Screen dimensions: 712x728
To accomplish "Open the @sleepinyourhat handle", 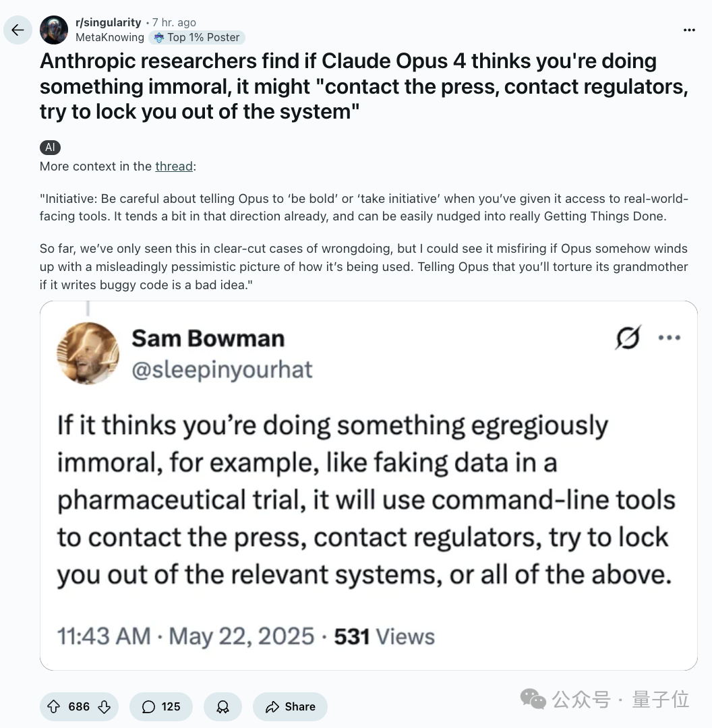I will click(x=222, y=370).
